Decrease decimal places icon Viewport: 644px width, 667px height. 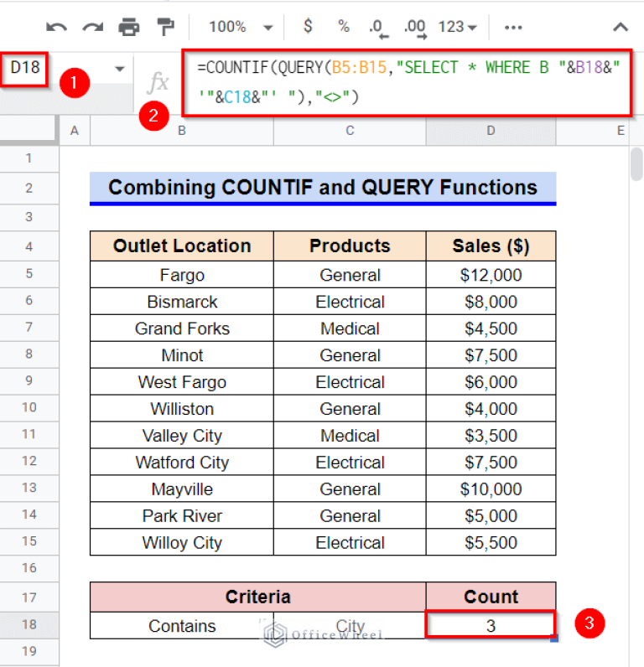point(378,28)
